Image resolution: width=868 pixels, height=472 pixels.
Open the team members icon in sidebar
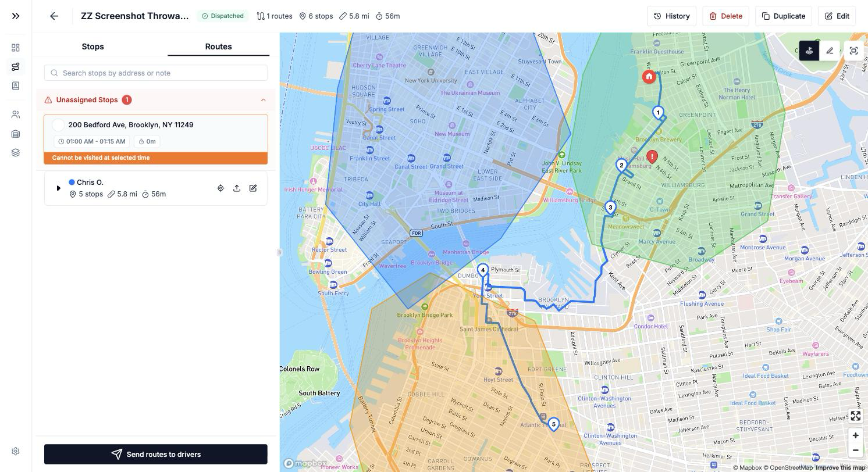pyautogui.click(x=16, y=115)
